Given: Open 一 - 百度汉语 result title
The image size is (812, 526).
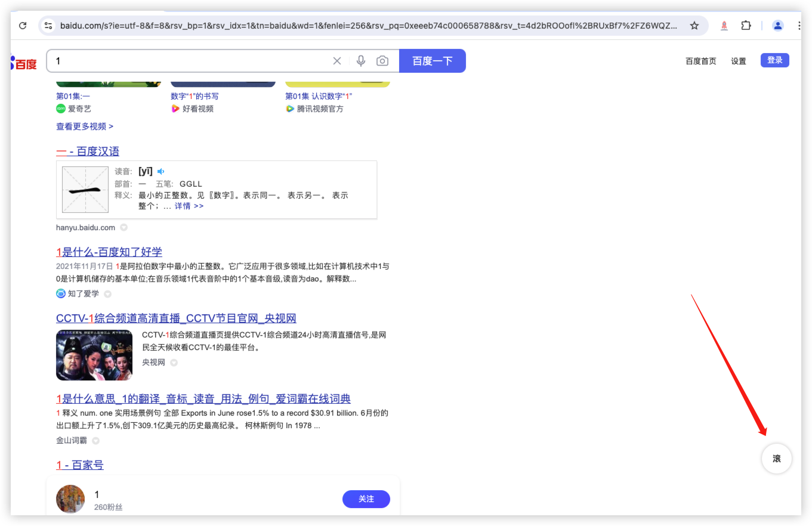Looking at the screenshot, I should coord(88,151).
